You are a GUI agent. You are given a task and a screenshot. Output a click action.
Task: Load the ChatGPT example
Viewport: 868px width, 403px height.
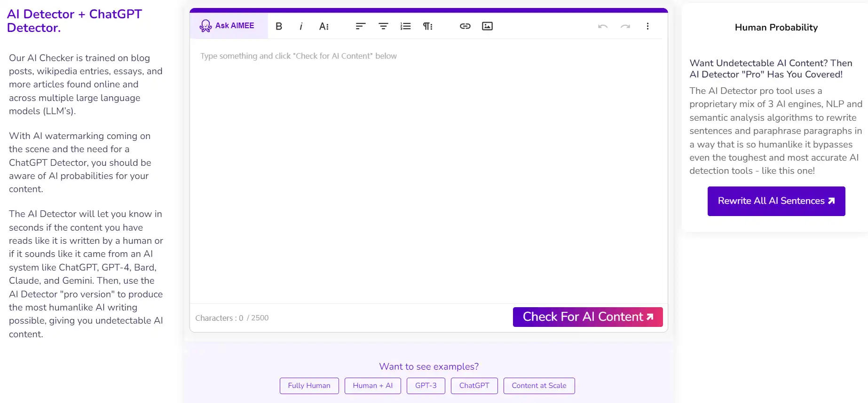pyautogui.click(x=474, y=386)
